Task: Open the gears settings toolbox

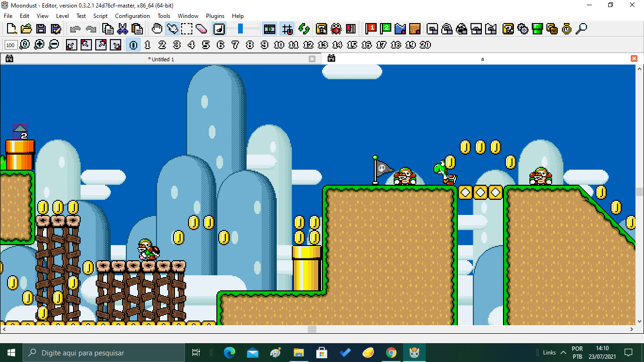Action: [523, 29]
